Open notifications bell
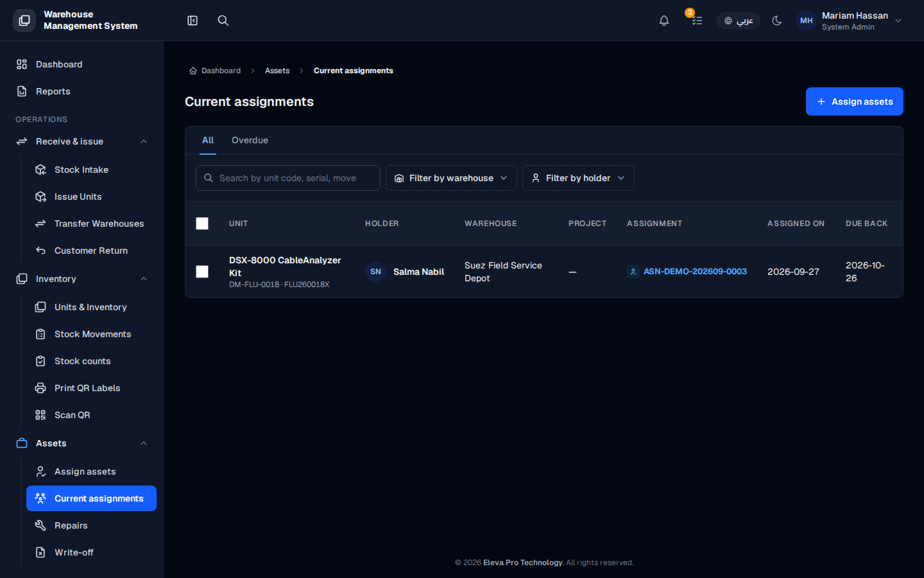This screenshot has height=578, width=924. [664, 21]
